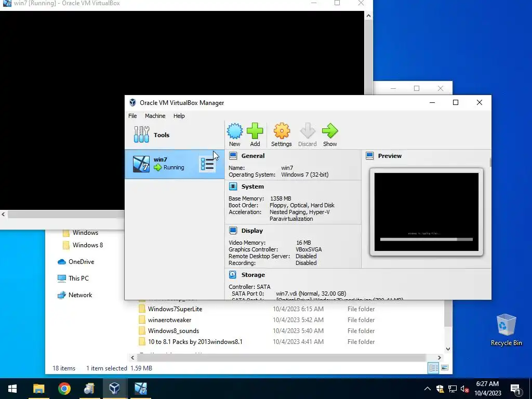
Task: Click the 10/4/2023 6:15 AM date cell
Action: click(x=298, y=309)
